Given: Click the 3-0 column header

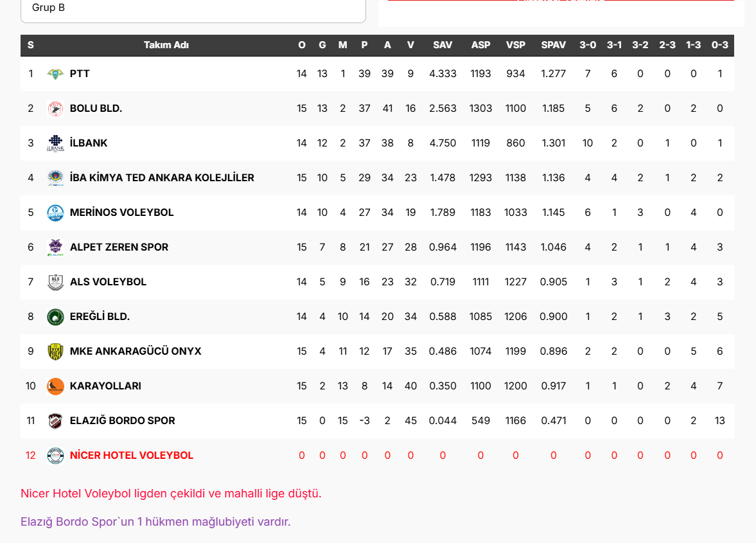Looking at the screenshot, I should (x=588, y=46).
